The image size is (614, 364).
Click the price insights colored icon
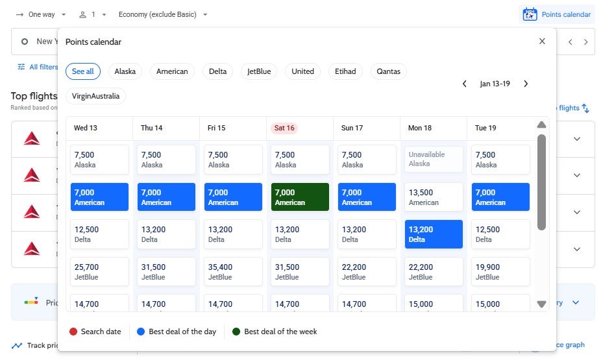[x=31, y=302]
